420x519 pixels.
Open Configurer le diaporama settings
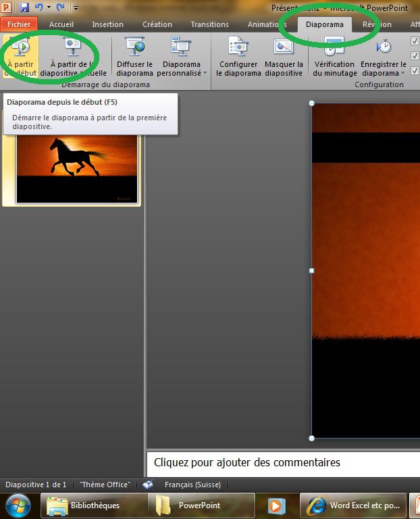pos(238,57)
